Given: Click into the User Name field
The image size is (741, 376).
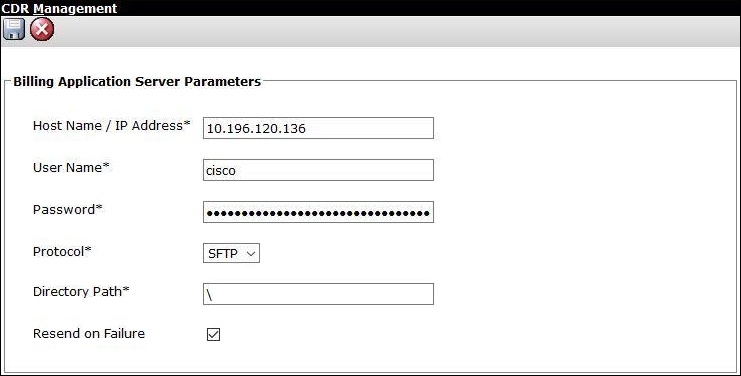Looking at the screenshot, I should click(x=318, y=170).
